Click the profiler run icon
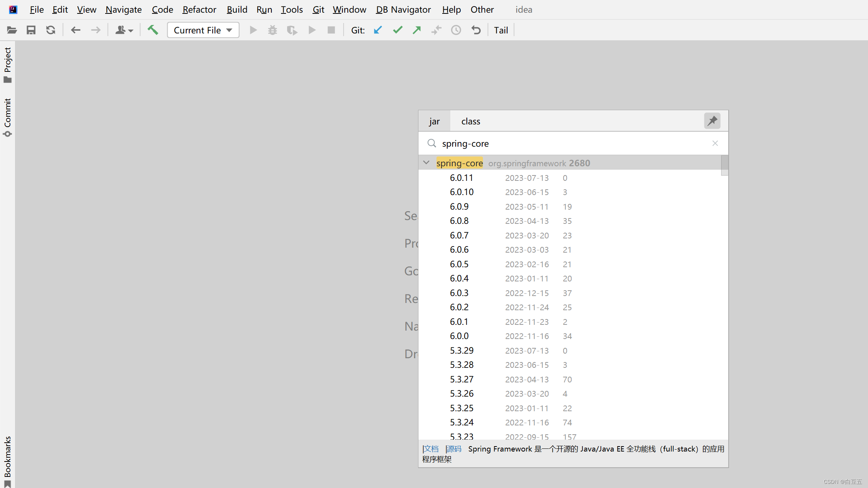 pos(312,30)
